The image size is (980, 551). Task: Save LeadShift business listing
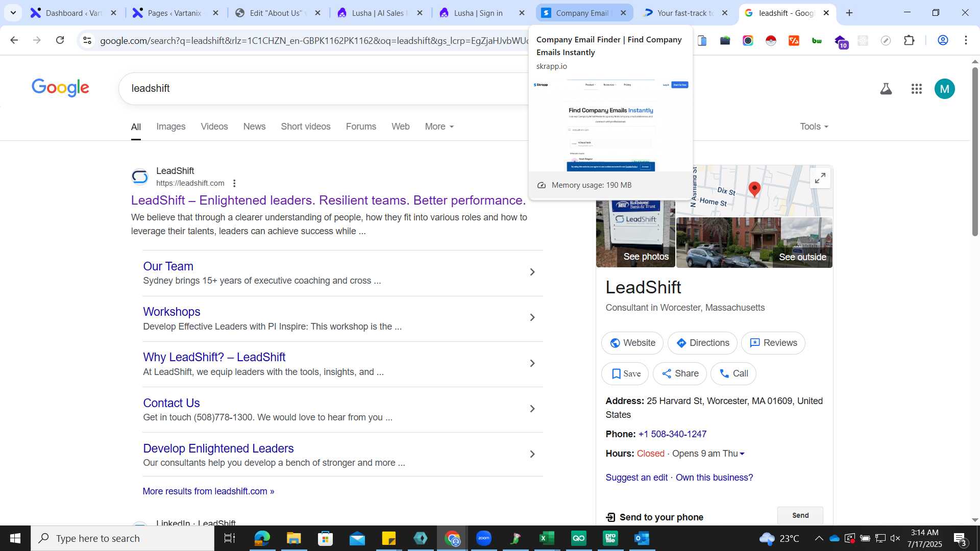pos(625,373)
